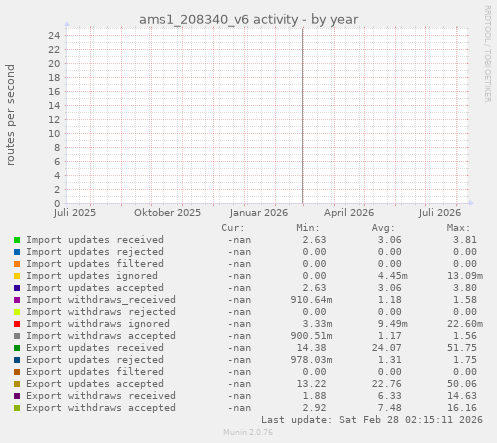Click the Import withdraws accepted grey swatch
Image resolution: width=497 pixels, height=443 pixels.
click(17, 336)
